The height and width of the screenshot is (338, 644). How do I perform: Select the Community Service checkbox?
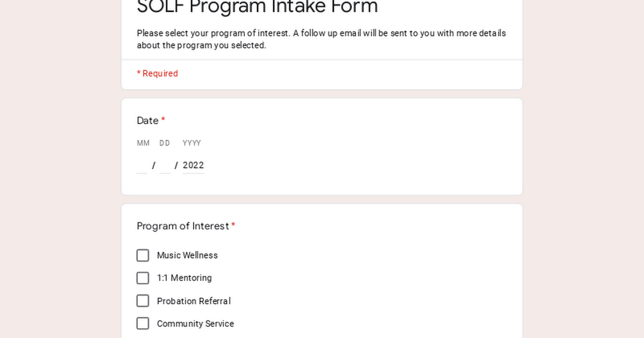pyautogui.click(x=143, y=324)
